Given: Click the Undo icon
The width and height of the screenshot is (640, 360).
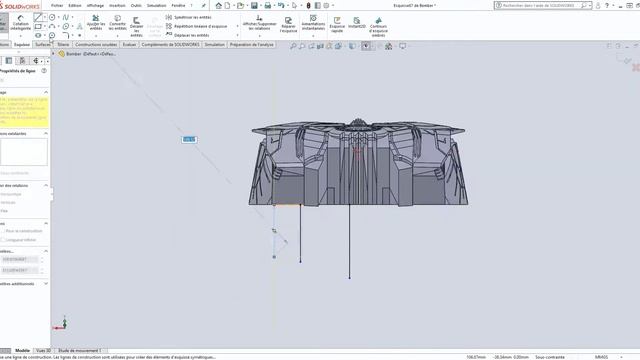Looking at the screenshot, I should coord(281,5).
